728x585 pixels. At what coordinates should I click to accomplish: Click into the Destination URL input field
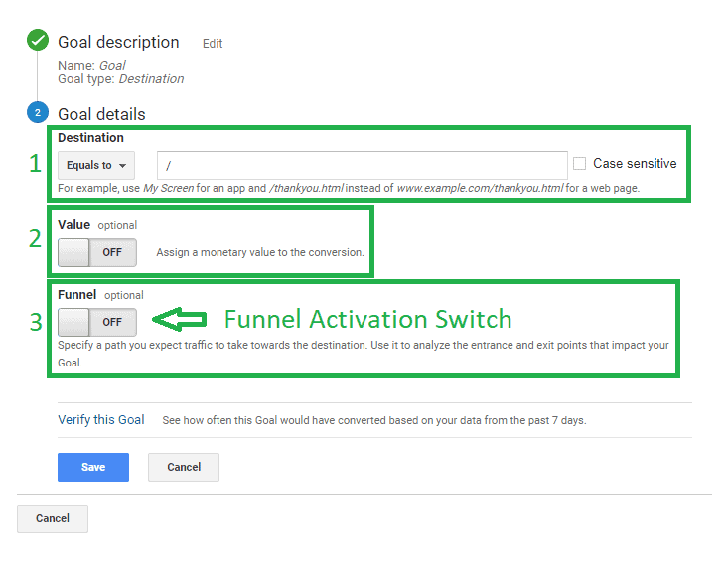(x=363, y=165)
